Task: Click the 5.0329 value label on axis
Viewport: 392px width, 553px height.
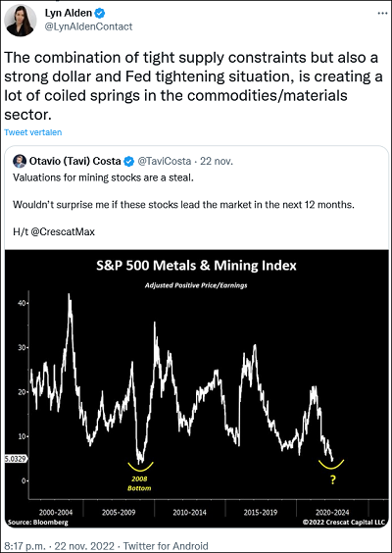Action: (16, 459)
